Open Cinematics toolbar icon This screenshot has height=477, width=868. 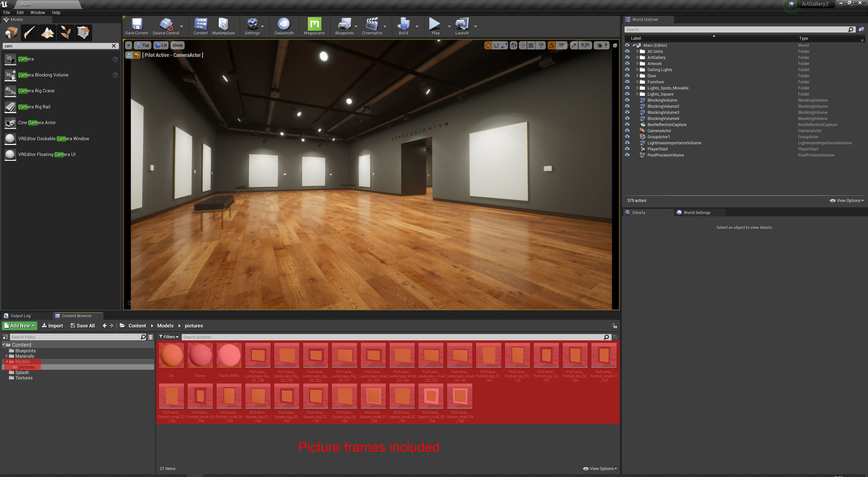[x=372, y=27]
